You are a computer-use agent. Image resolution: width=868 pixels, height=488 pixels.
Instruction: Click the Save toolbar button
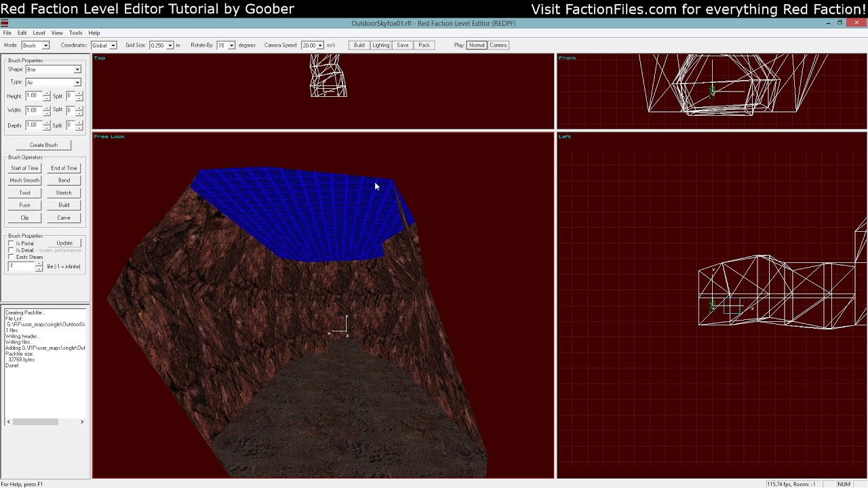click(x=403, y=45)
